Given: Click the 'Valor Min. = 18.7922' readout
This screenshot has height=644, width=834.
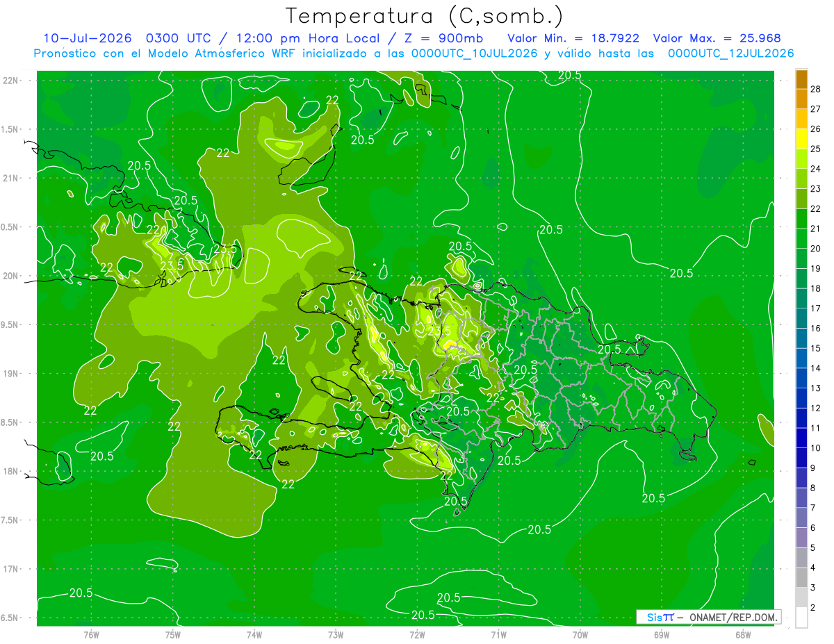Looking at the screenshot, I should pyautogui.click(x=573, y=38).
